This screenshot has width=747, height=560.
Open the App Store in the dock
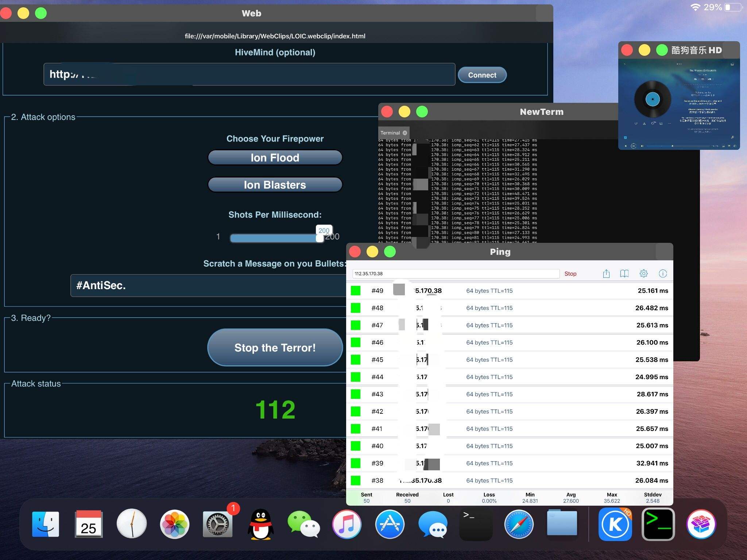(390, 524)
